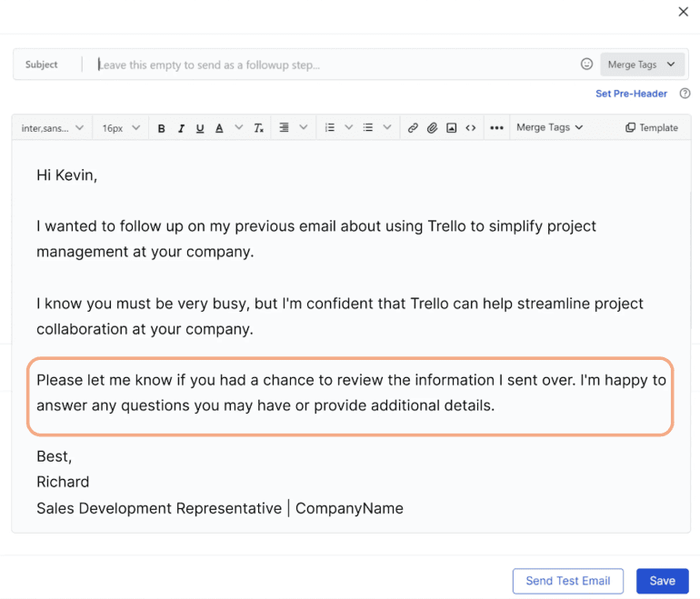700x599 pixels.
Task: Insert an image using the image icon
Action: coord(451,128)
